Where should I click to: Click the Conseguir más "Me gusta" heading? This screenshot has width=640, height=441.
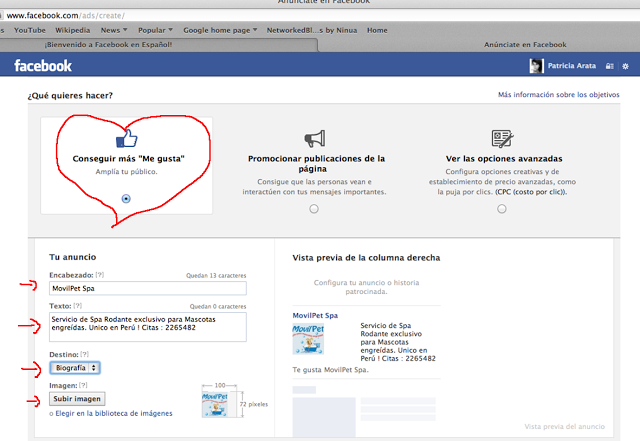(128, 158)
